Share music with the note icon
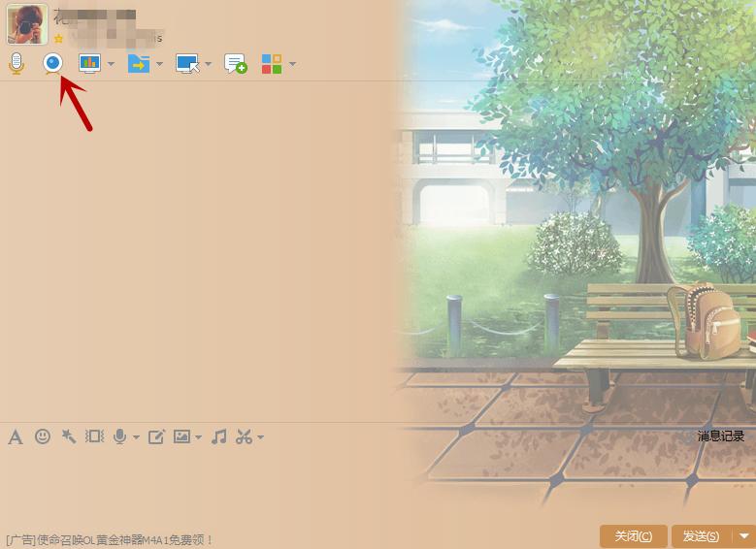Screen dimensions: 756x549 [x=219, y=436]
